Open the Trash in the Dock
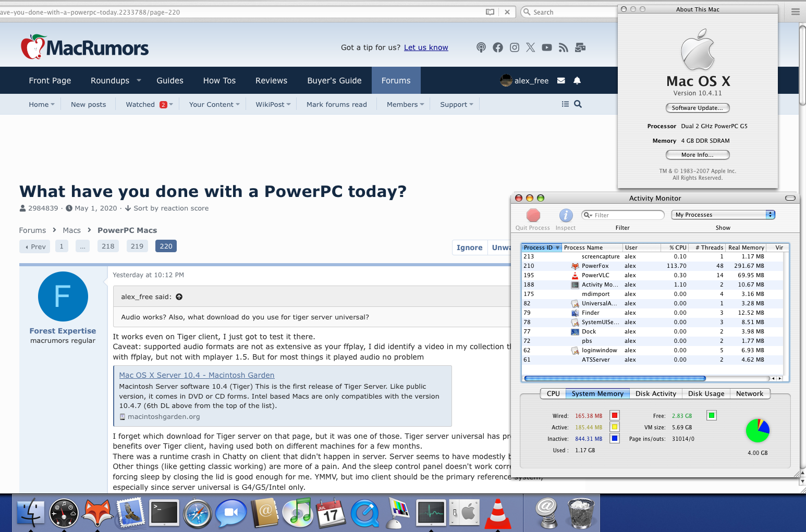Image resolution: width=806 pixels, height=532 pixels. (581, 513)
